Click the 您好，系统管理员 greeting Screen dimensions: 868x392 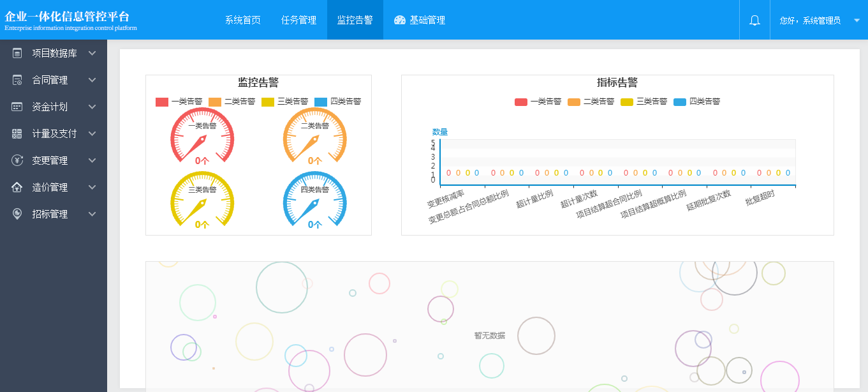coord(810,20)
